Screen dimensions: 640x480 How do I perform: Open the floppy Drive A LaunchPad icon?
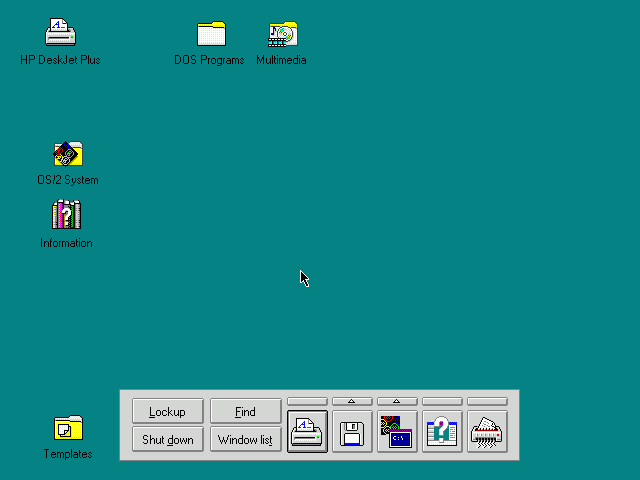352,431
